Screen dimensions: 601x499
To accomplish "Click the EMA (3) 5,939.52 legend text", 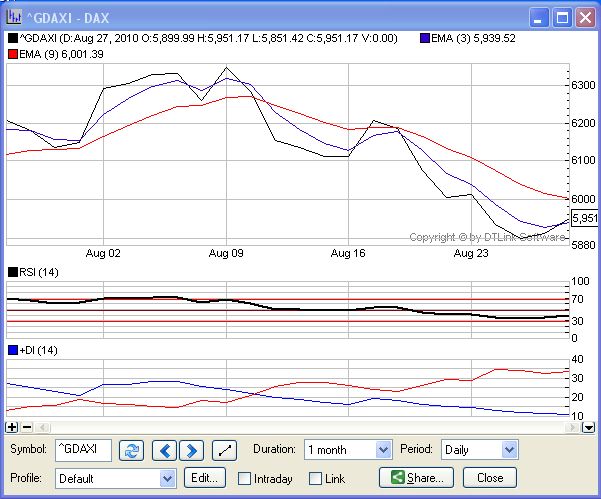I will point(473,38).
